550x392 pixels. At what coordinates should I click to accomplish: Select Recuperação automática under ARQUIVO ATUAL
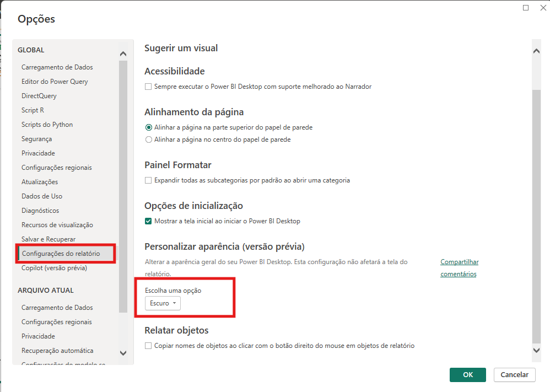pyautogui.click(x=56, y=350)
